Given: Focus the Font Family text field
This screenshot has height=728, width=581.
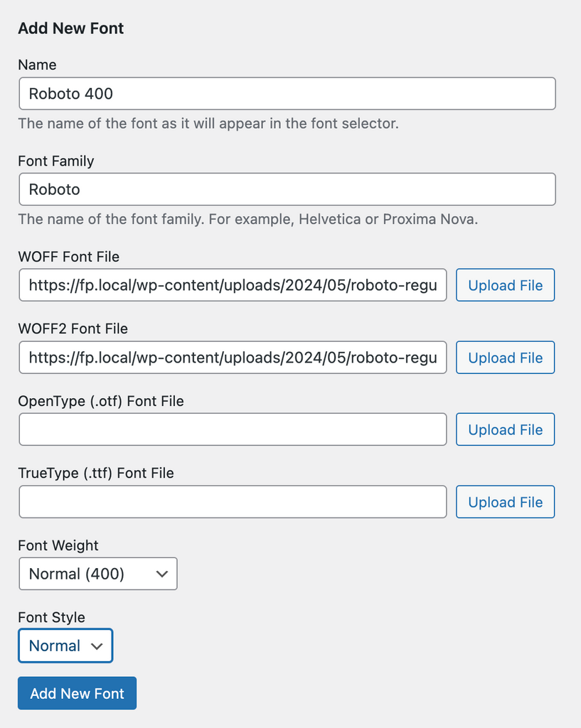Looking at the screenshot, I should [x=287, y=190].
